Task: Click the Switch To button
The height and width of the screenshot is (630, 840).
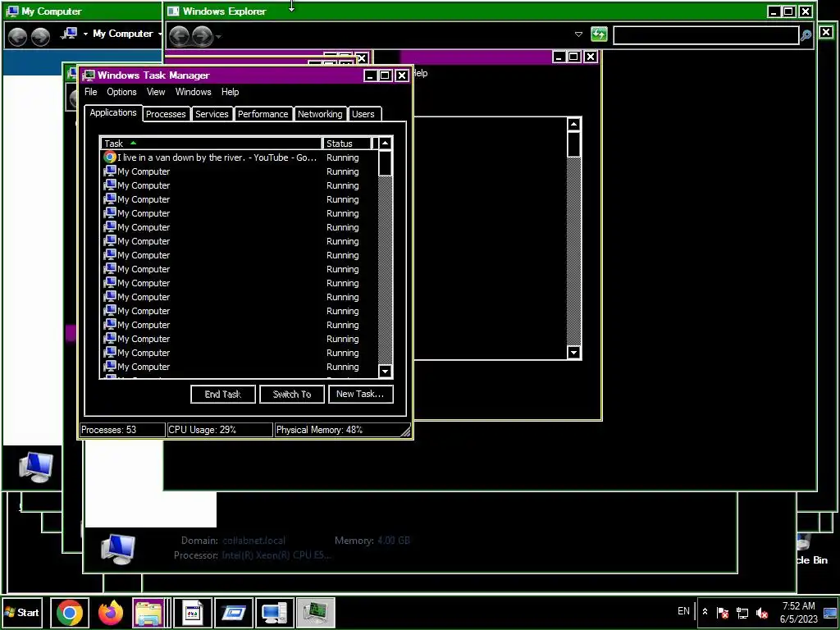Action: click(292, 395)
